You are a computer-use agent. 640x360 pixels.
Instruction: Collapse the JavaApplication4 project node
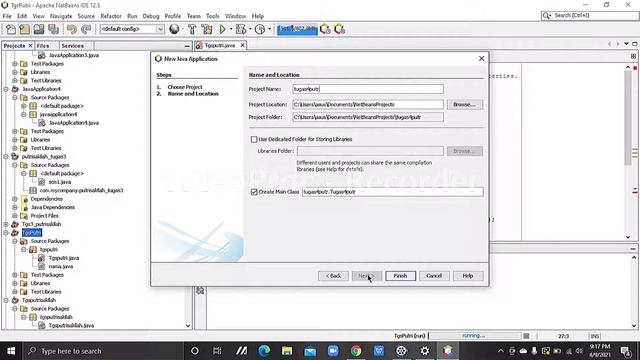pos(6,89)
